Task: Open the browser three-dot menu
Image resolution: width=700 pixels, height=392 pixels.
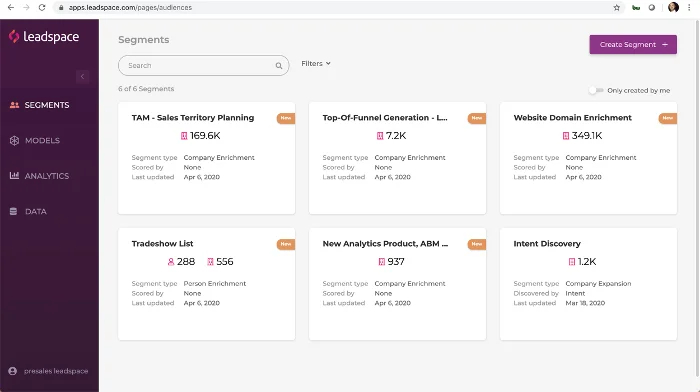Action: pyautogui.click(x=689, y=8)
